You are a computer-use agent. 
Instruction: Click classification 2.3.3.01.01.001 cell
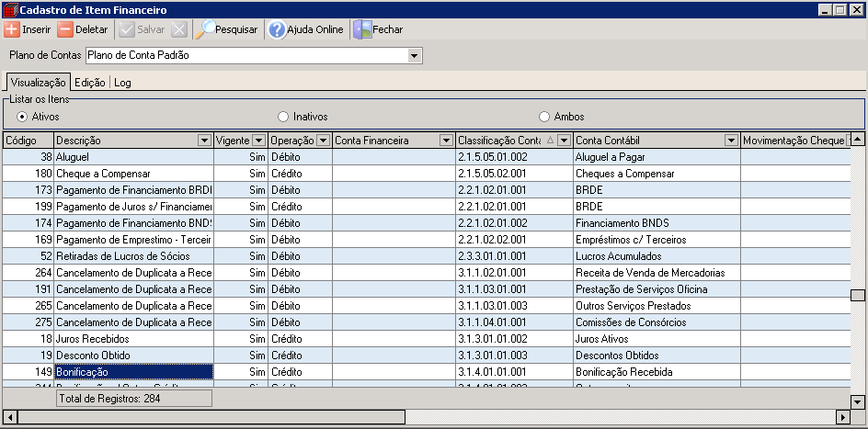pos(514,256)
